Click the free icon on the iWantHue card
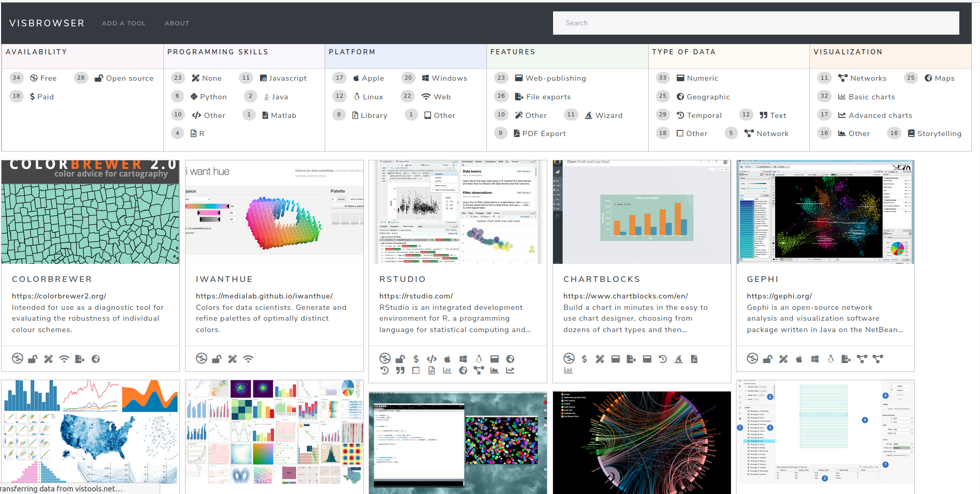Image resolution: width=980 pixels, height=494 pixels. 202,358
